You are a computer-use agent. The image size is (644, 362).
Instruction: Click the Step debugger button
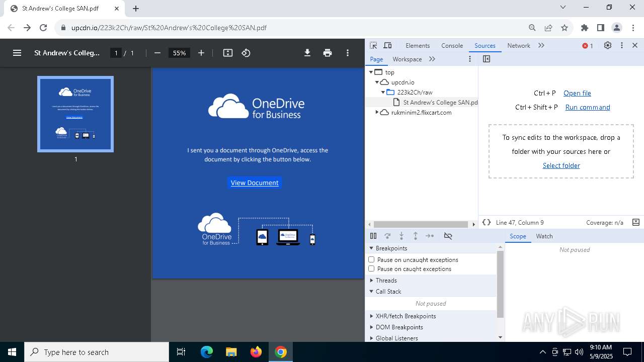click(x=430, y=236)
